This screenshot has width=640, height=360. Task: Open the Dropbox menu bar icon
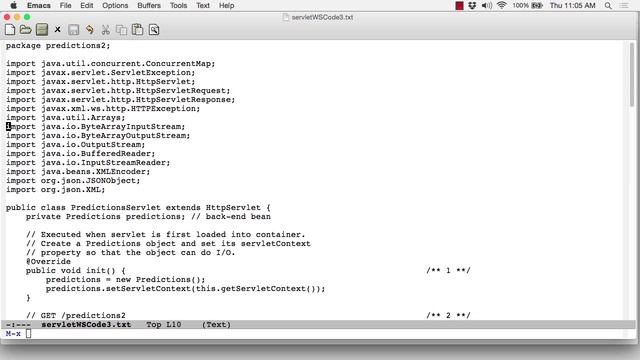472,5
